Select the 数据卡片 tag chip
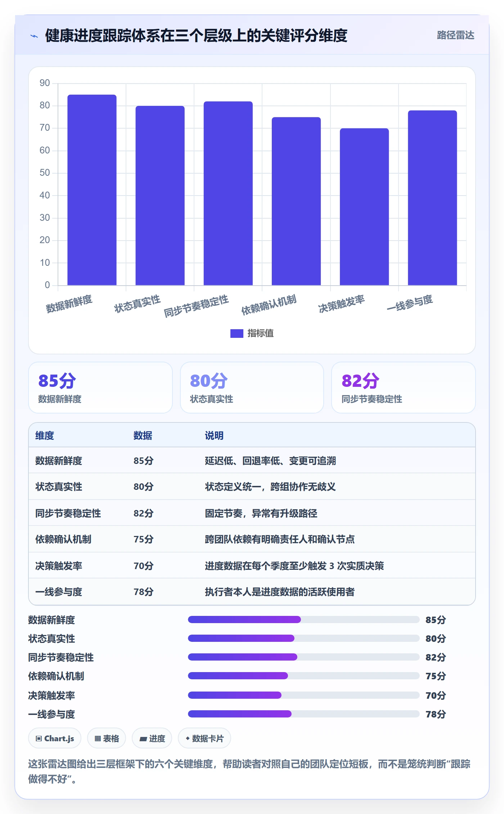This screenshot has width=504, height=814. (x=204, y=738)
